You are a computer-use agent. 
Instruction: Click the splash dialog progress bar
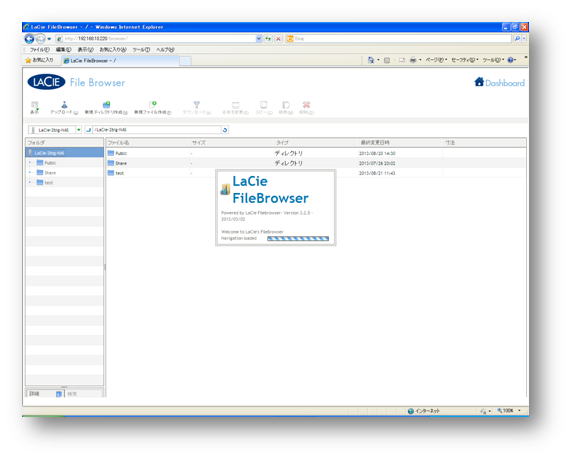point(298,239)
